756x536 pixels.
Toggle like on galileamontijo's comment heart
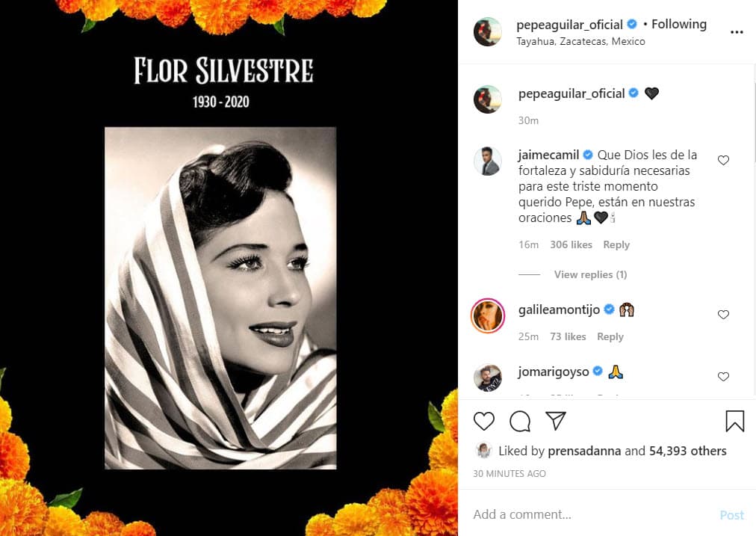[722, 314]
